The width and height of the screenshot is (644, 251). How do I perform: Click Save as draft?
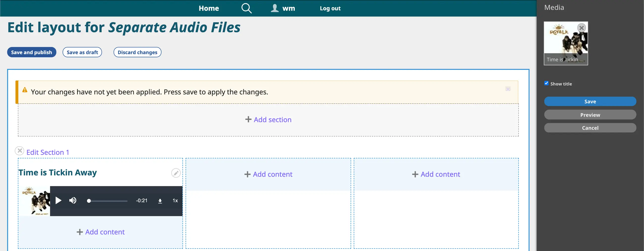(82, 52)
